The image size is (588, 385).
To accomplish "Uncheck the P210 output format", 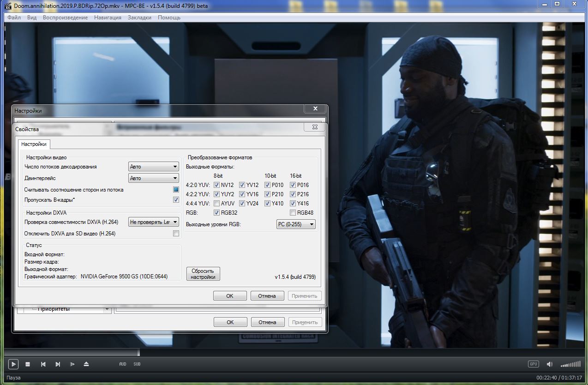I will point(267,194).
